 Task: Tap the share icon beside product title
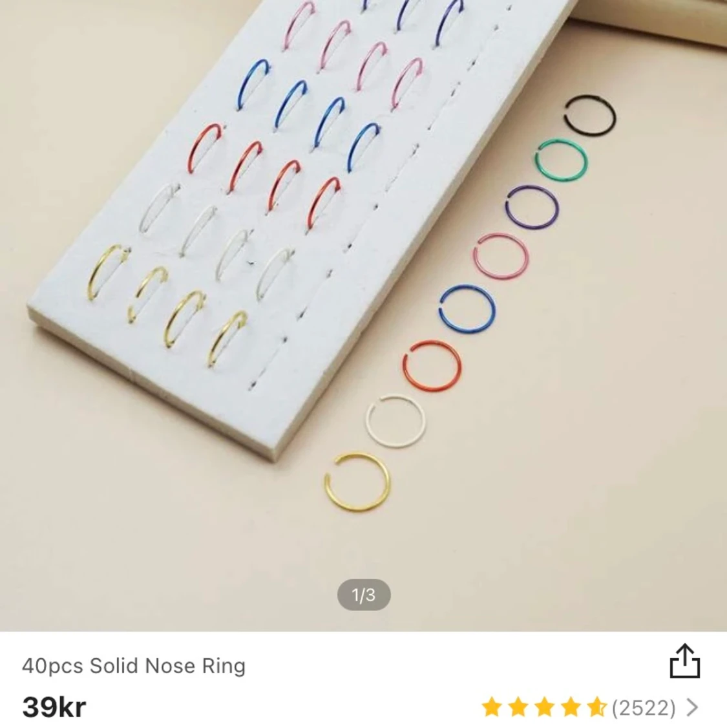click(x=684, y=661)
